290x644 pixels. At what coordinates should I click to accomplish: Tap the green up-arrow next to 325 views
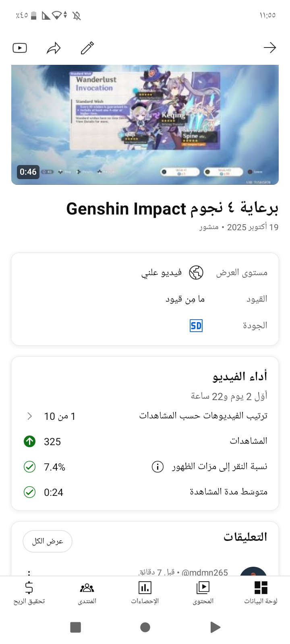point(29,442)
